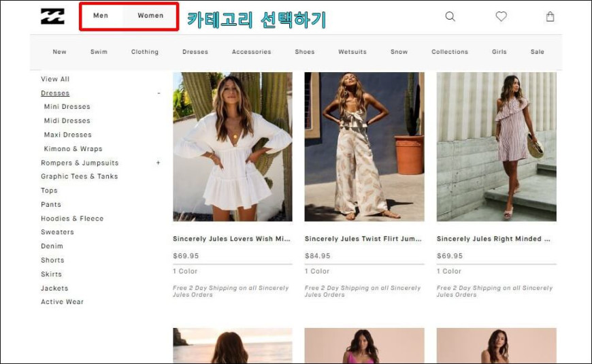Select Denim category in sidebar

coord(52,246)
